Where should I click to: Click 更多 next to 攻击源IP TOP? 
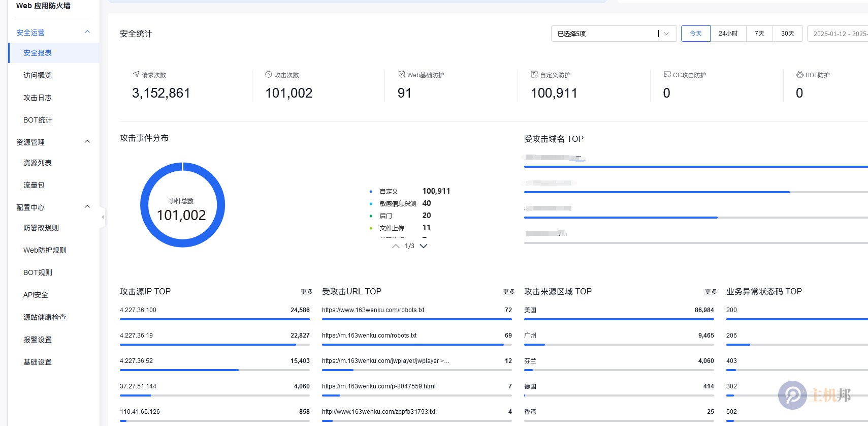coord(307,292)
